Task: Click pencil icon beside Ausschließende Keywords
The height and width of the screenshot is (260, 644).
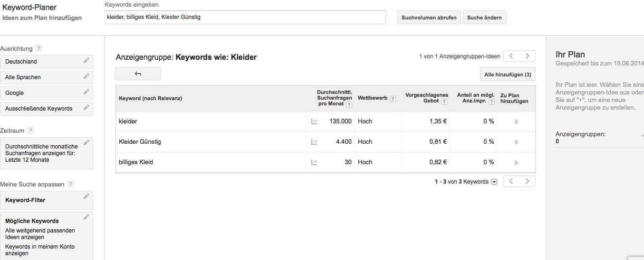Action: click(x=86, y=108)
